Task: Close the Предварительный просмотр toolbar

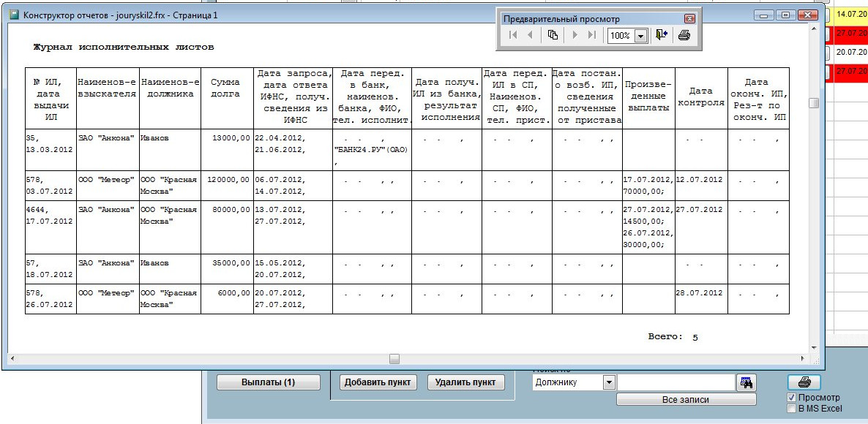Action: tap(689, 18)
